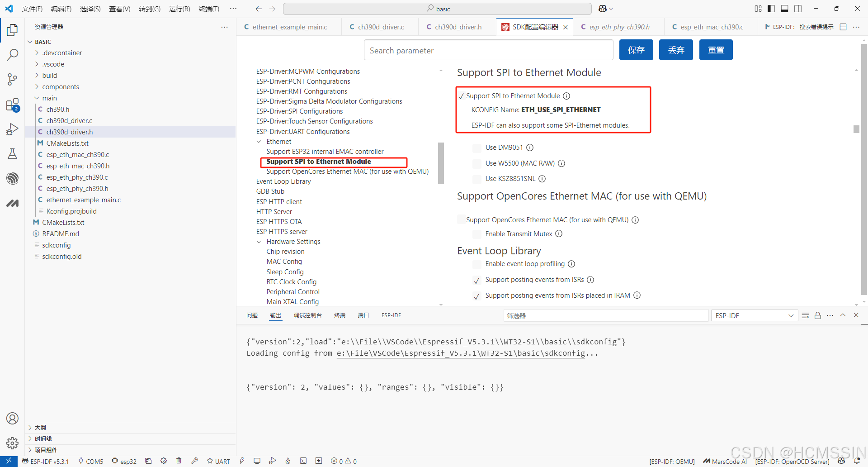Enable Use W5500 (MAC RAW) checkbox
868x467 pixels.
click(x=477, y=164)
